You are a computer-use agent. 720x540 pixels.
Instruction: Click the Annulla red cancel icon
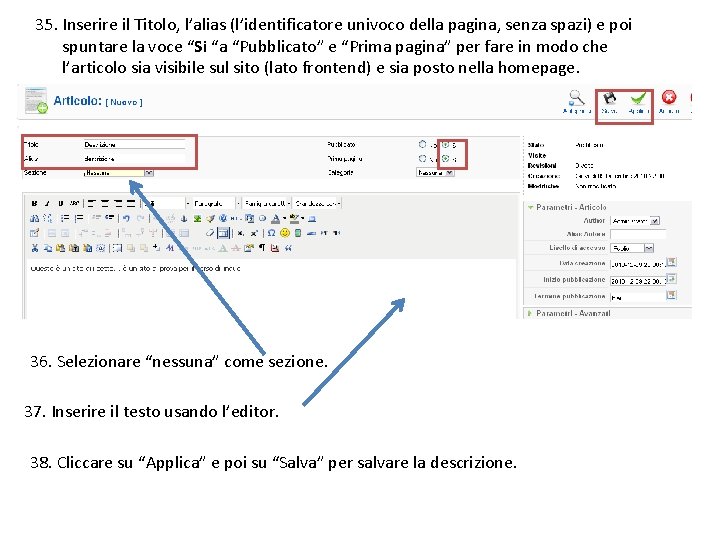coord(669,97)
